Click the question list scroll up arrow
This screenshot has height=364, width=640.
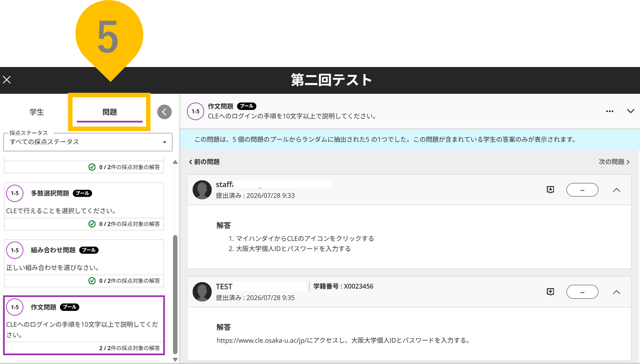[175, 162]
